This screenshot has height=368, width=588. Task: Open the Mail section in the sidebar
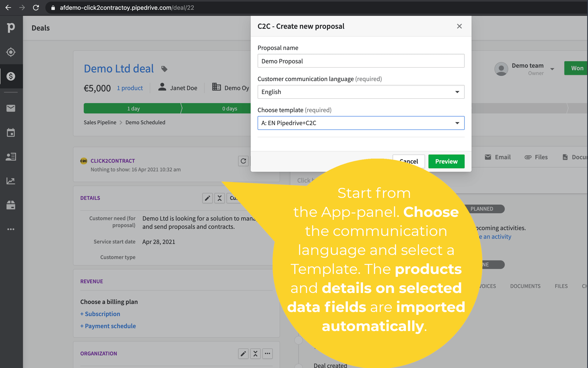[x=11, y=108]
